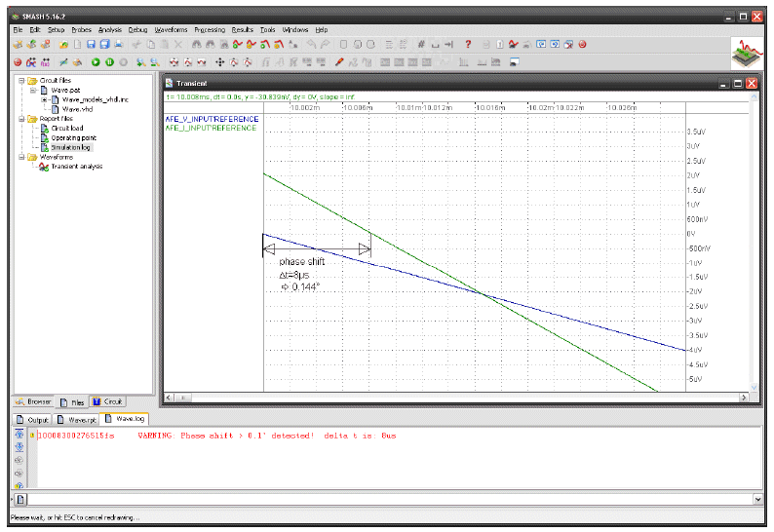
Task: Click in the command line input field
Action: [390, 500]
